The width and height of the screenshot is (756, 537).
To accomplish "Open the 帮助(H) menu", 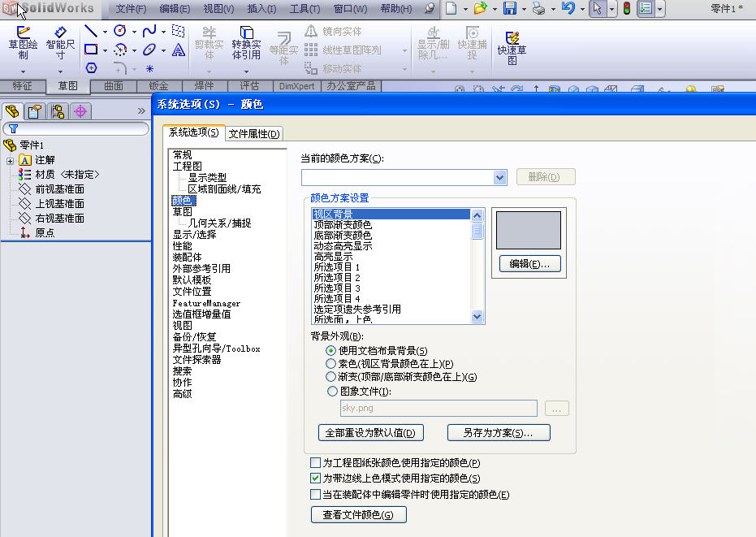I will 396,9.
